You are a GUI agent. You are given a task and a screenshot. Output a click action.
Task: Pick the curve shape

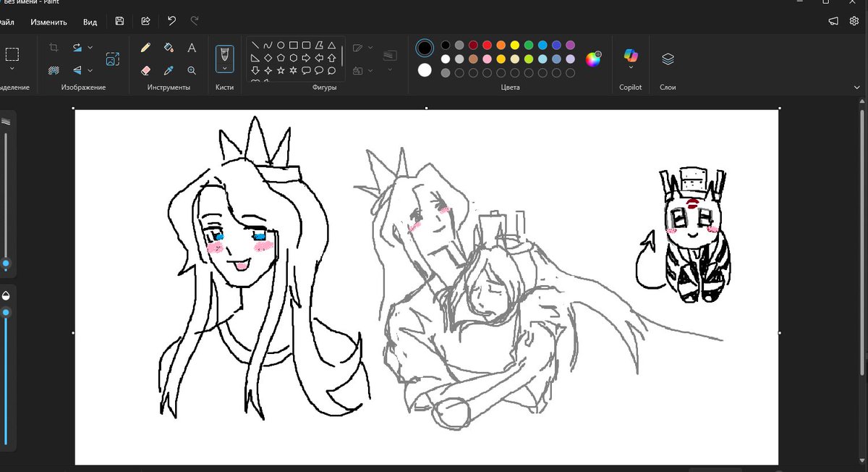(x=268, y=45)
